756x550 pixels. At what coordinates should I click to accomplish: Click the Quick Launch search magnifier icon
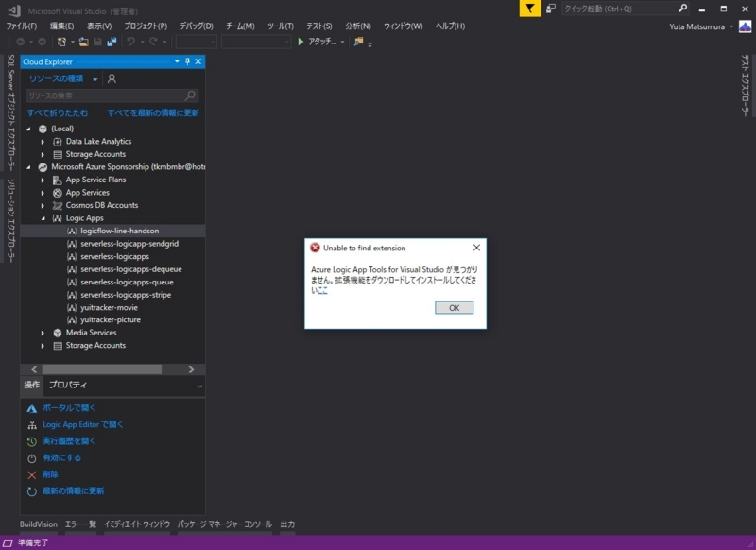(682, 9)
